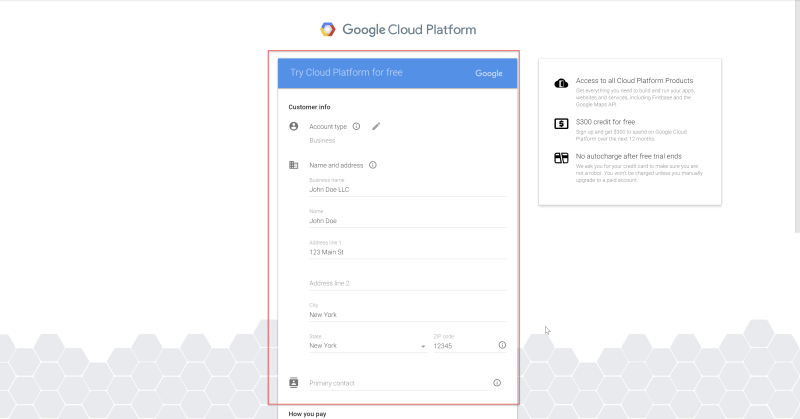This screenshot has width=800, height=419.
Task: Click the page vertical scrollbar
Action: tap(797, 116)
